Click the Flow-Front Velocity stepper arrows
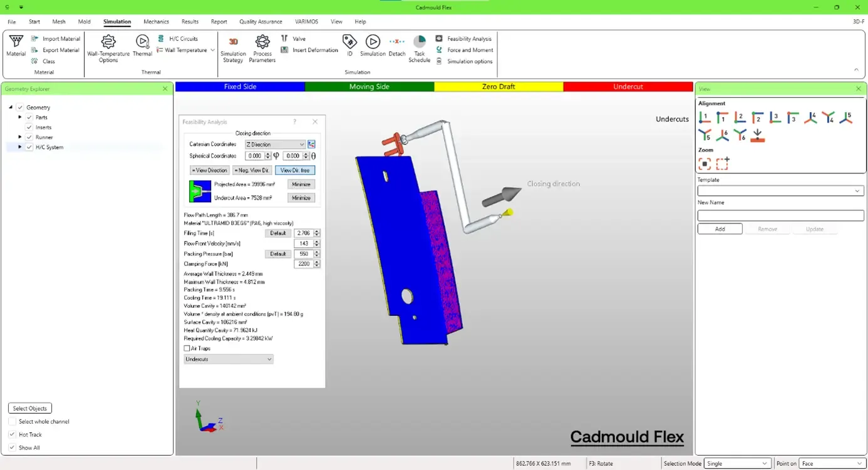Screen dimensions: 868x470 (x=317, y=243)
